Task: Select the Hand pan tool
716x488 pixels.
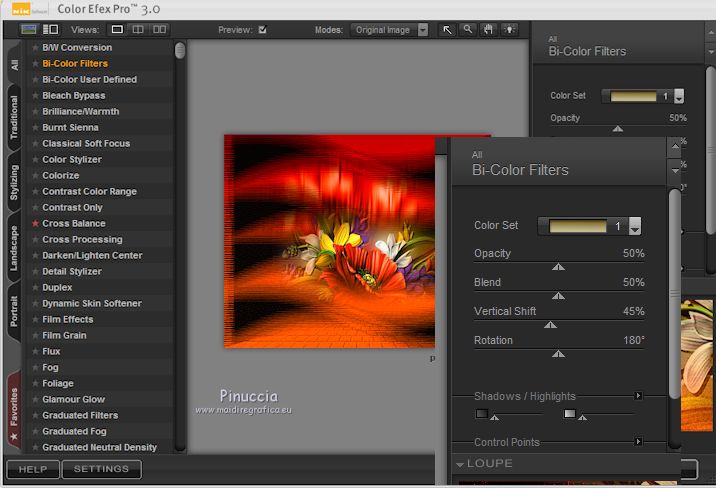Action: pos(489,30)
